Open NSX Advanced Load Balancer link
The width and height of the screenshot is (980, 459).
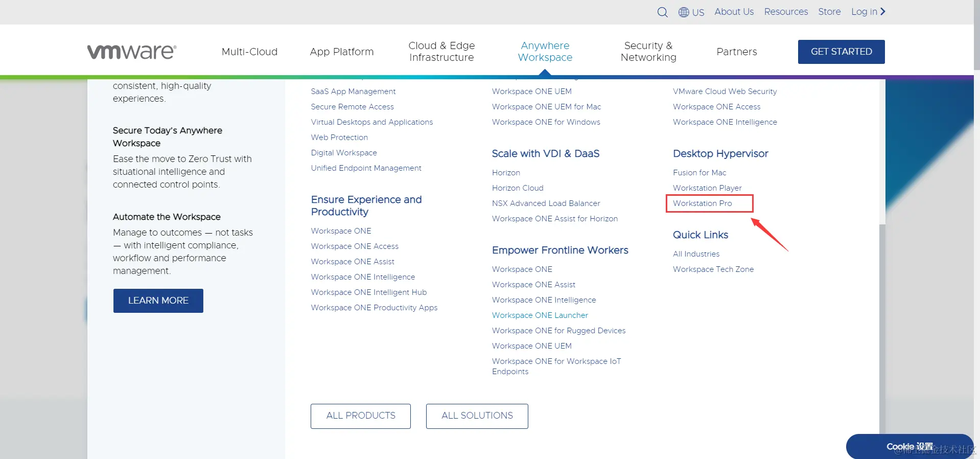pyautogui.click(x=546, y=203)
